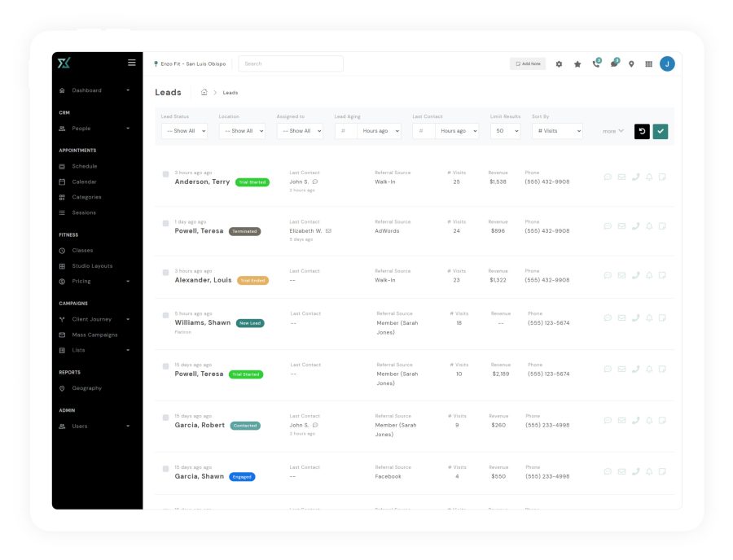The width and height of the screenshot is (733, 560).
Task: Tick the checkbox for Alexander, Louis
Action: 165,273
